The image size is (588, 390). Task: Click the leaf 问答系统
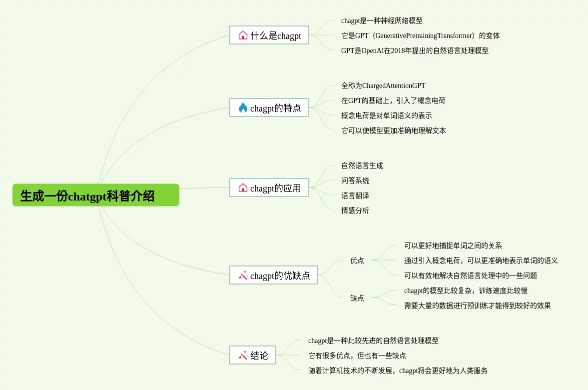pyautogui.click(x=355, y=180)
